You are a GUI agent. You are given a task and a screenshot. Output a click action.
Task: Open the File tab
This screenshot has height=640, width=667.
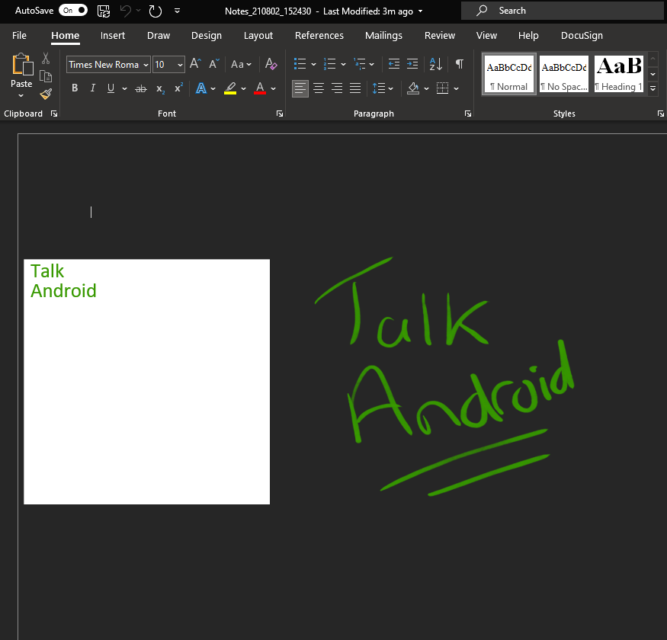[19, 36]
